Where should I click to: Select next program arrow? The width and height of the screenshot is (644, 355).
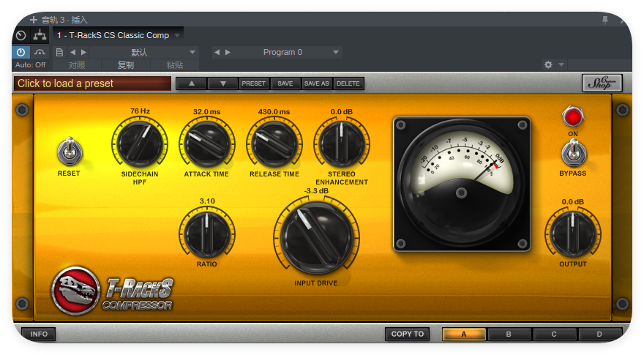pos(228,52)
